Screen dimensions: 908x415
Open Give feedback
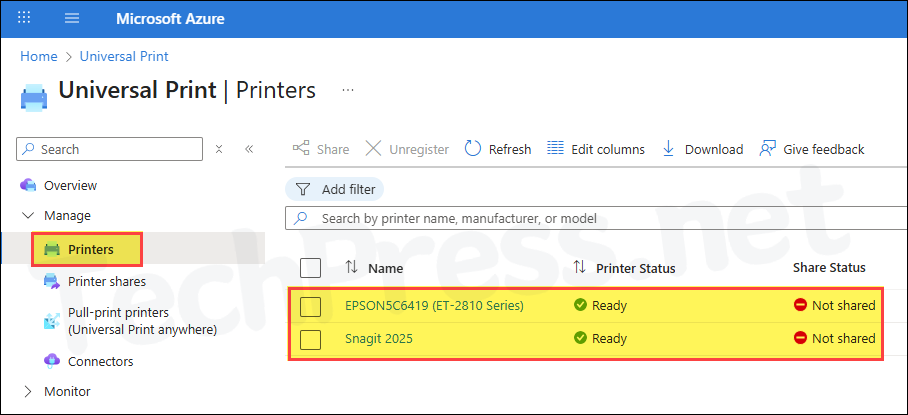[811, 149]
